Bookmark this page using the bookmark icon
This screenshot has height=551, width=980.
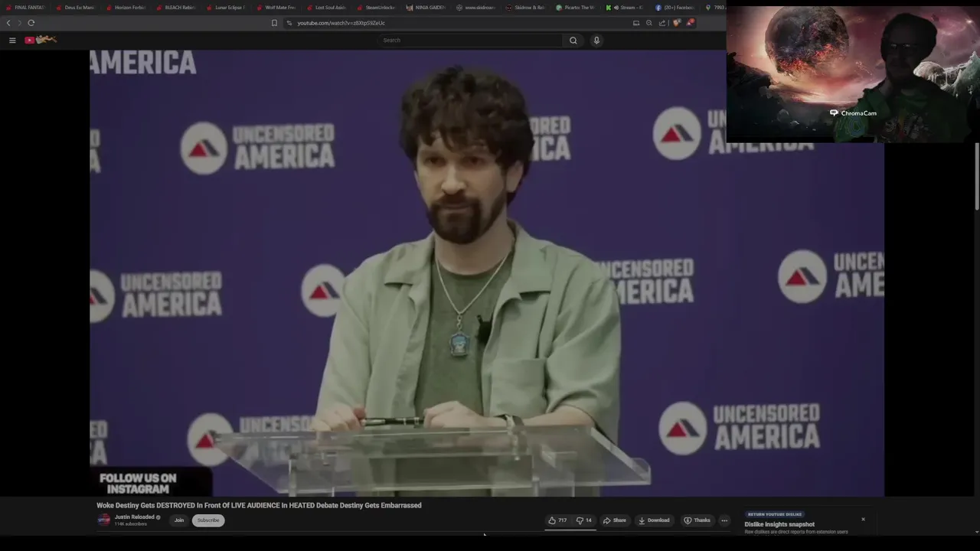(274, 23)
